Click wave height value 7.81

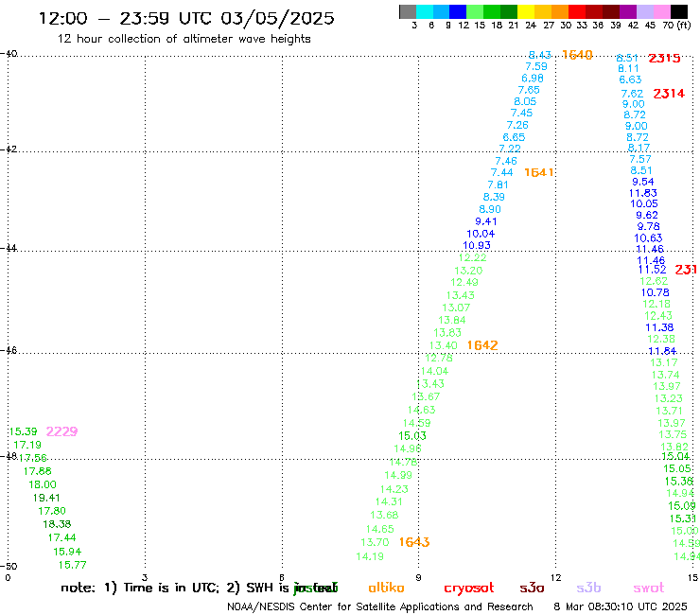[x=498, y=184]
